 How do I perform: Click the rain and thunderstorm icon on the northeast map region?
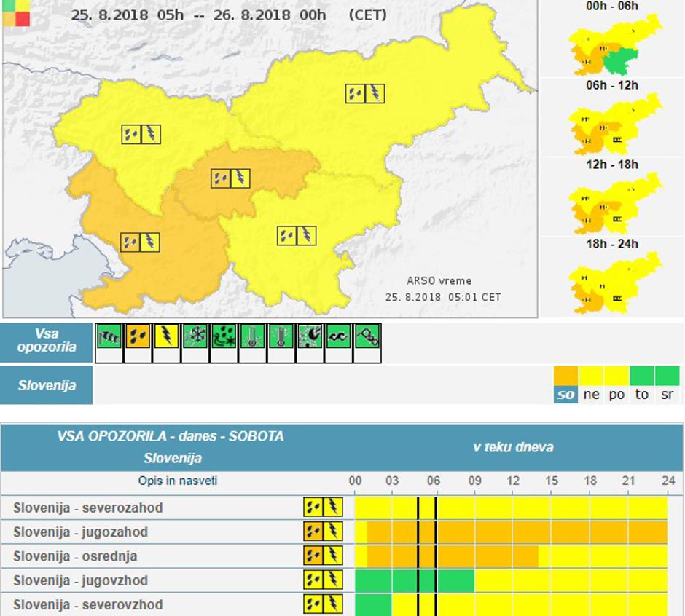pyautogui.click(x=364, y=93)
